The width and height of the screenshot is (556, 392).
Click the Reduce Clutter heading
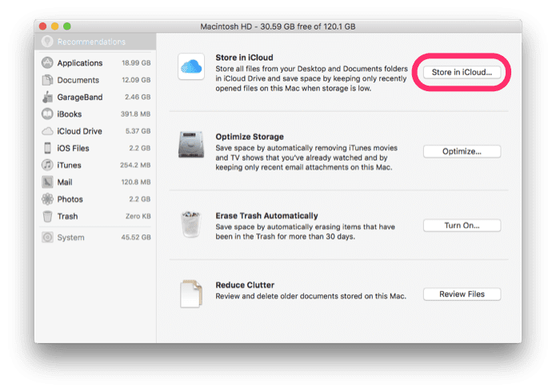[245, 285]
